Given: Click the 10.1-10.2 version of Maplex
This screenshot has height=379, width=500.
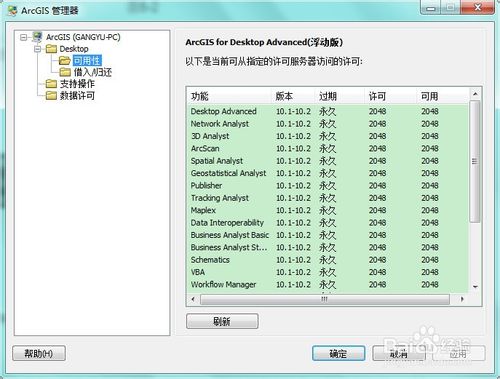Looking at the screenshot, I should (293, 210).
